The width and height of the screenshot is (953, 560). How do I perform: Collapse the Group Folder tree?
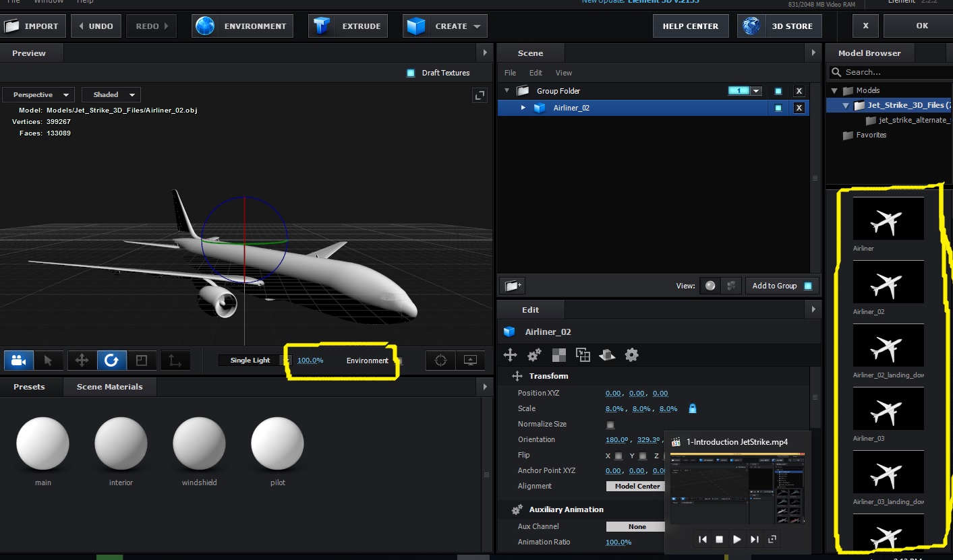click(507, 91)
